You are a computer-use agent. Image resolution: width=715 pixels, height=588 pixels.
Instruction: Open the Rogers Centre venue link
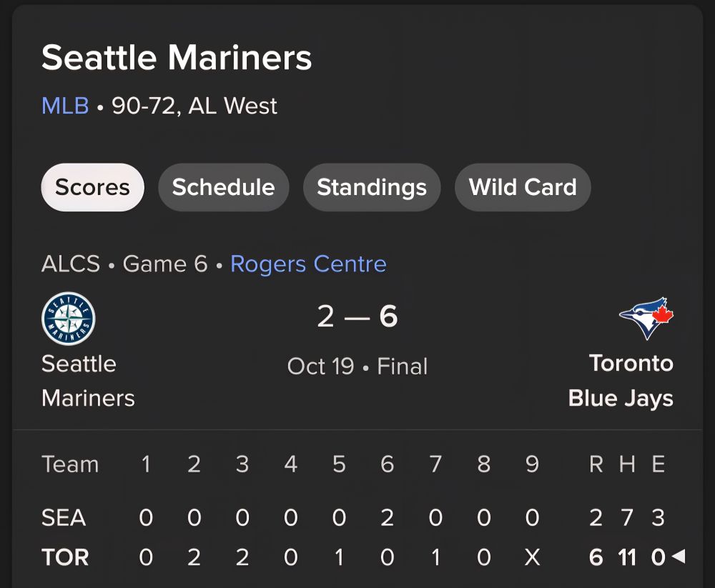tap(307, 264)
